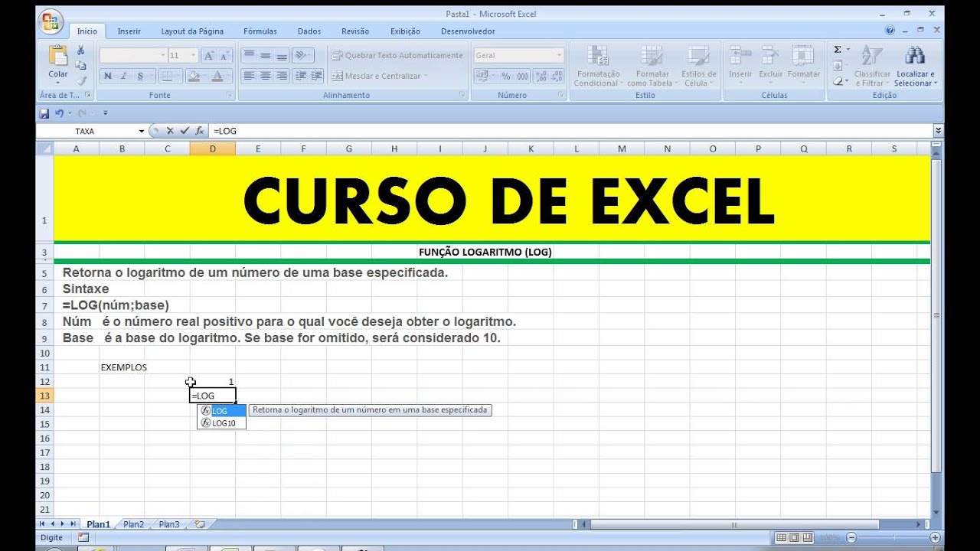Image resolution: width=980 pixels, height=551 pixels.
Task: Click the undo arrow icon
Action: [60, 113]
